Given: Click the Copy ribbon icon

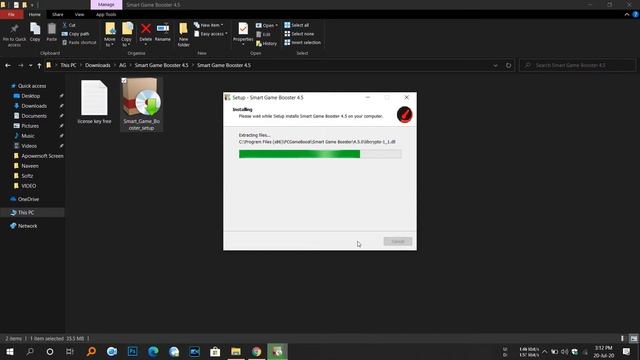Looking at the screenshot, I should coord(35,32).
